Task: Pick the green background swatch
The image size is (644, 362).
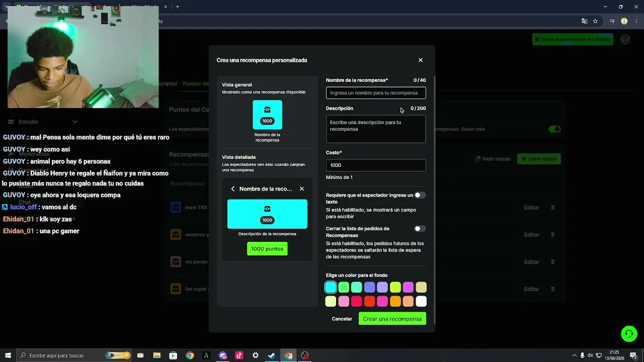Action: point(344,287)
